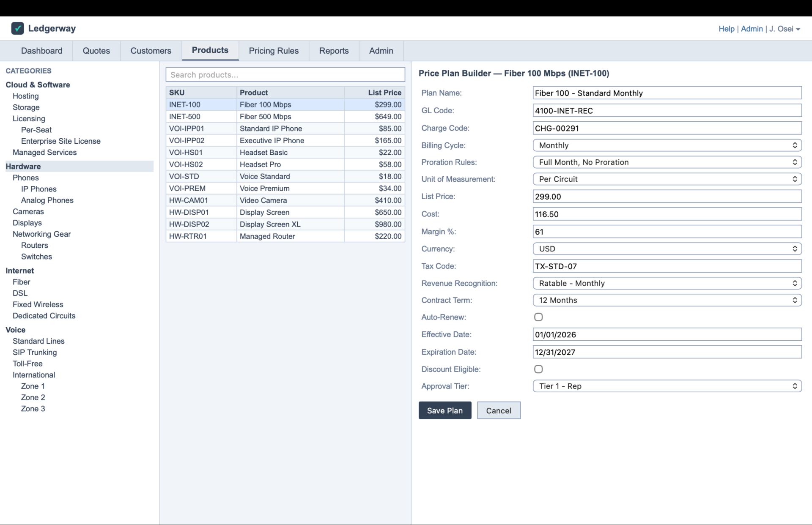Open the Currency dropdown
The height and width of the screenshot is (525, 812).
[667, 249]
